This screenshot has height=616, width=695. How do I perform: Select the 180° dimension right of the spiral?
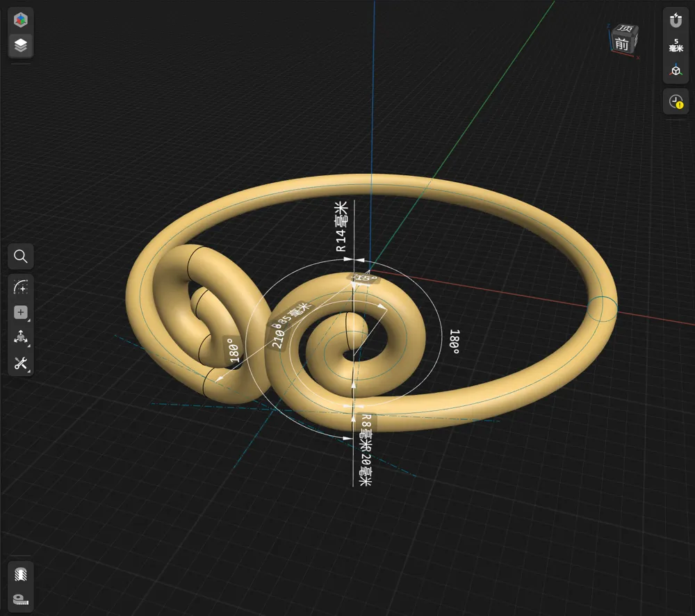(x=455, y=342)
